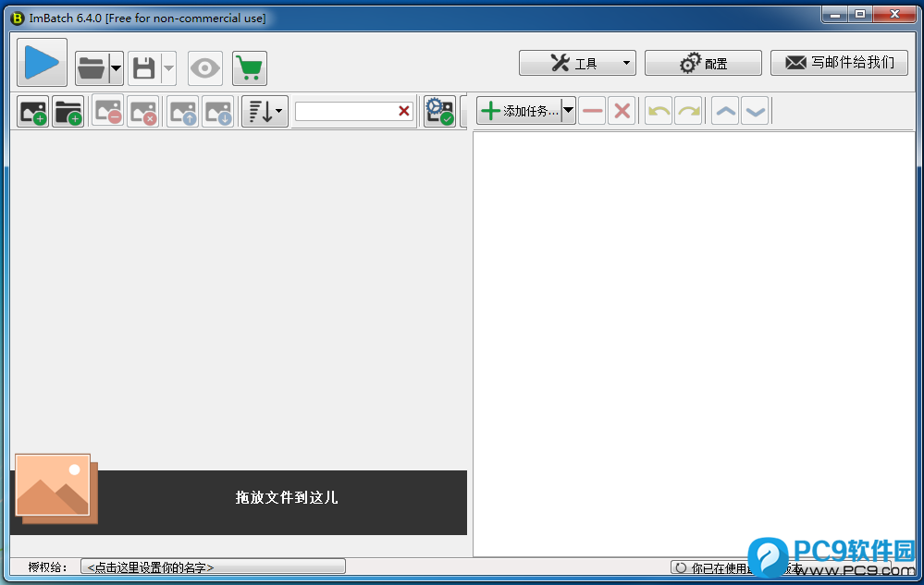Focus the image filter search field

pos(346,111)
